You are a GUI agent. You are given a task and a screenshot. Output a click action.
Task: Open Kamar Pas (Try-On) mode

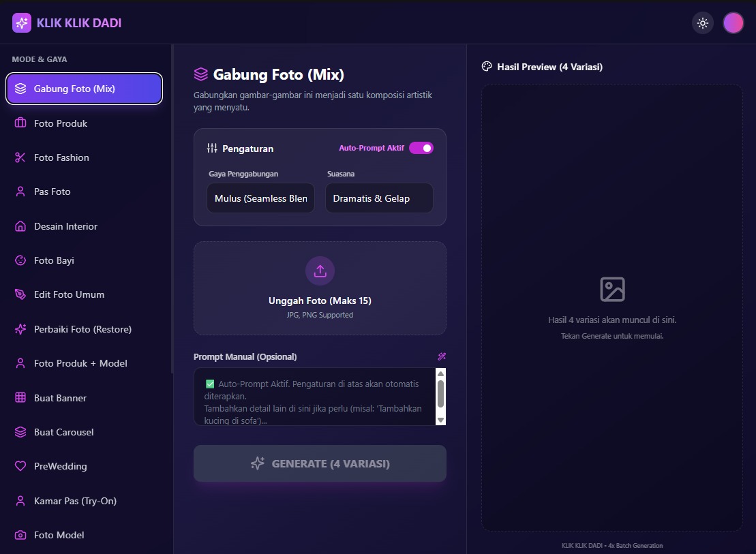[75, 501]
